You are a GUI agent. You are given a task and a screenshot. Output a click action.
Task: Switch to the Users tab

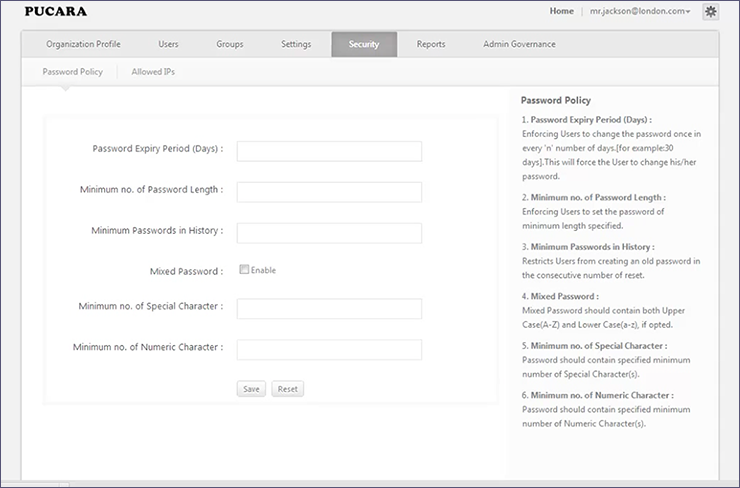pos(168,44)
